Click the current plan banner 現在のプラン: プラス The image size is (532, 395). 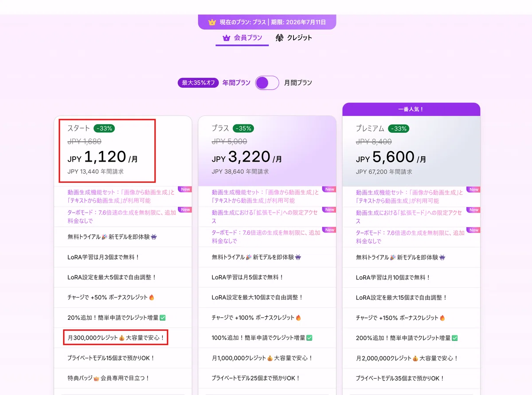[x=267, y=22]
